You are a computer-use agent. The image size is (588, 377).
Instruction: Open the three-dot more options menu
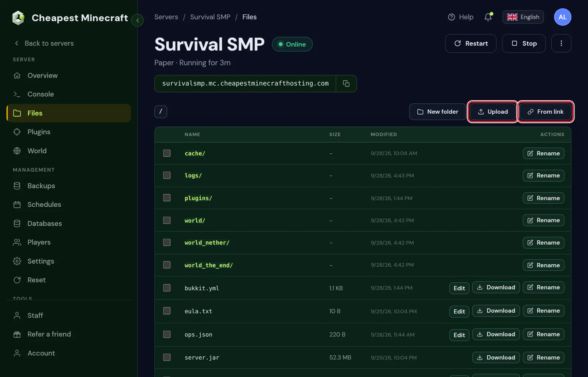point(561,43)
